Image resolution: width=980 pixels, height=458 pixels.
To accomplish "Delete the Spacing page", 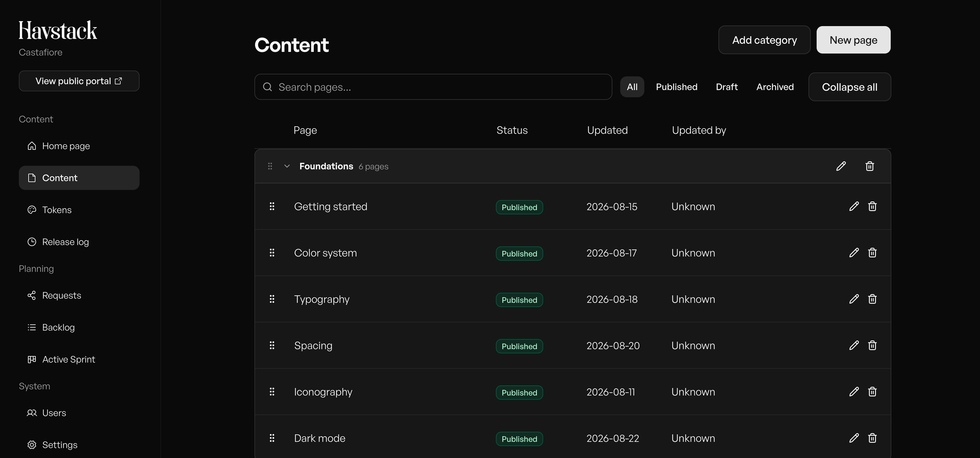I will [x=872, y=345].
